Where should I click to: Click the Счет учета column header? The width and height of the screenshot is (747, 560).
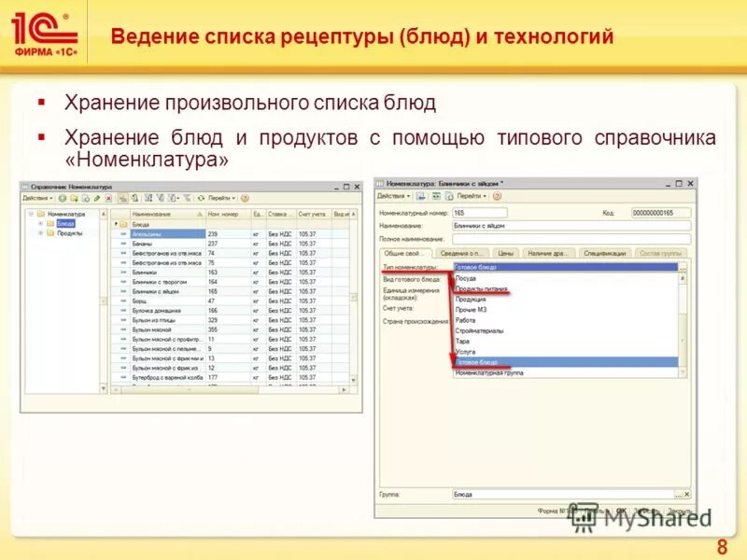(x=314, y=215)
